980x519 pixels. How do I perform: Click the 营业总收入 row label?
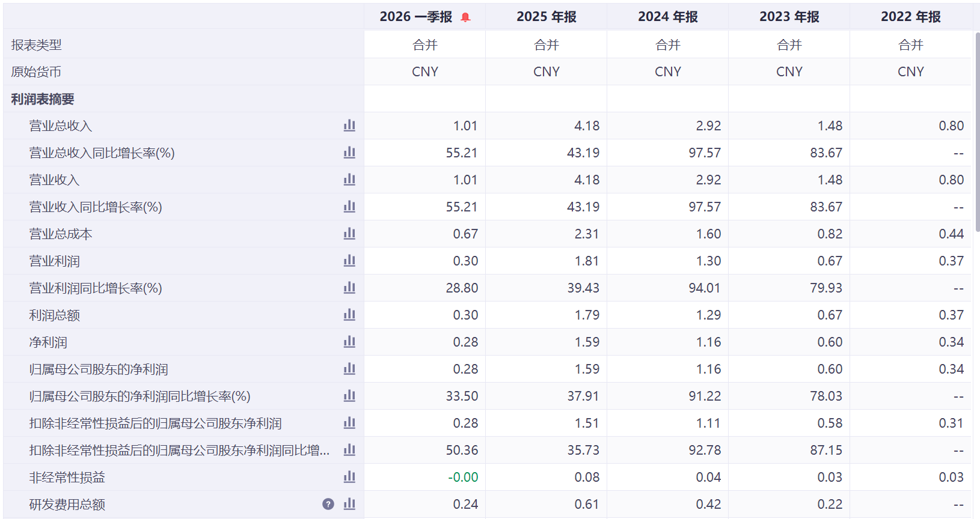pyautogui.click(x=61, y=126)
